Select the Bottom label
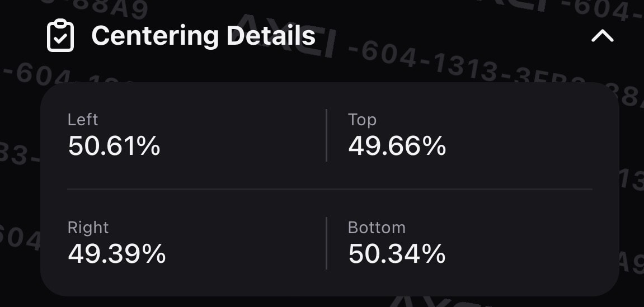The width and height of the screenshot is (644, 307). (x=377, y=228)
